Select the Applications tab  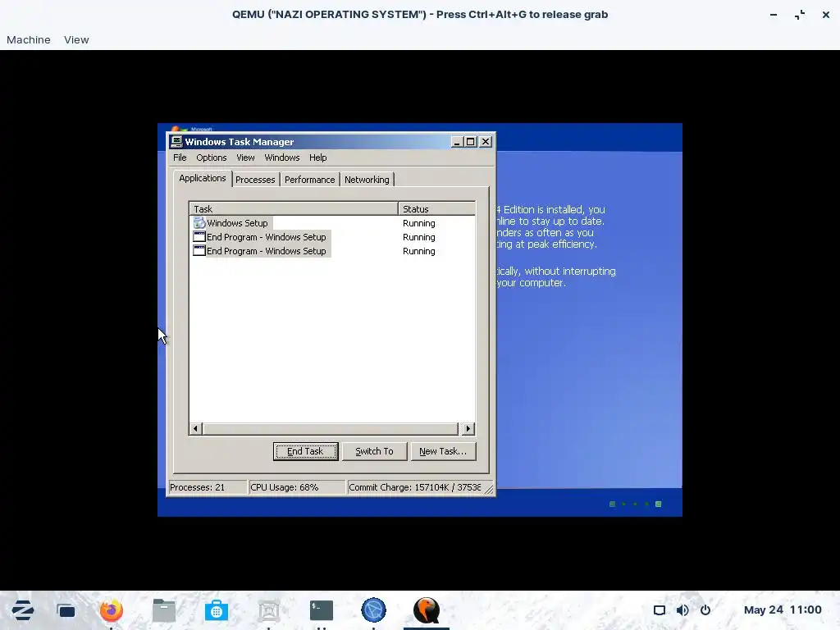tap(203, 178)
